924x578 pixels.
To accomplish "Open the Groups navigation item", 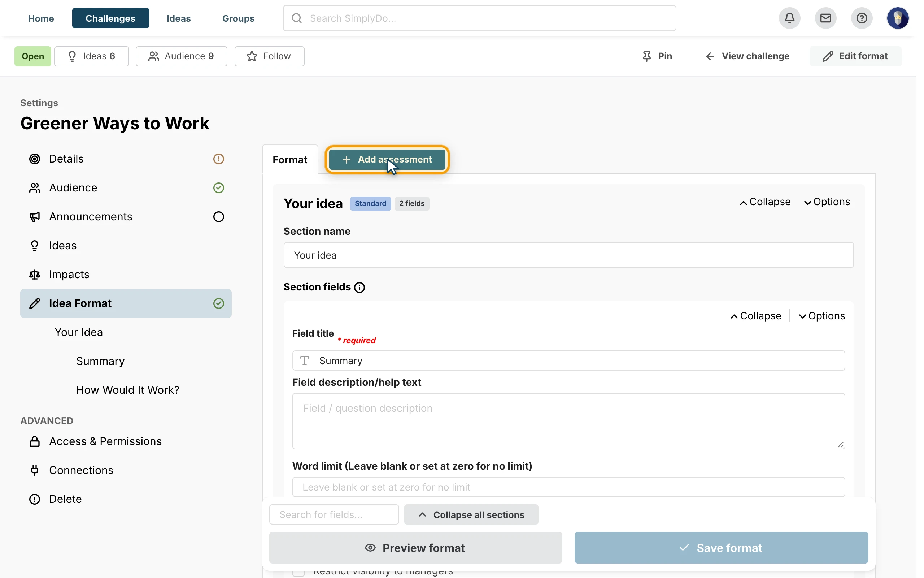I will tap(238, 18).
